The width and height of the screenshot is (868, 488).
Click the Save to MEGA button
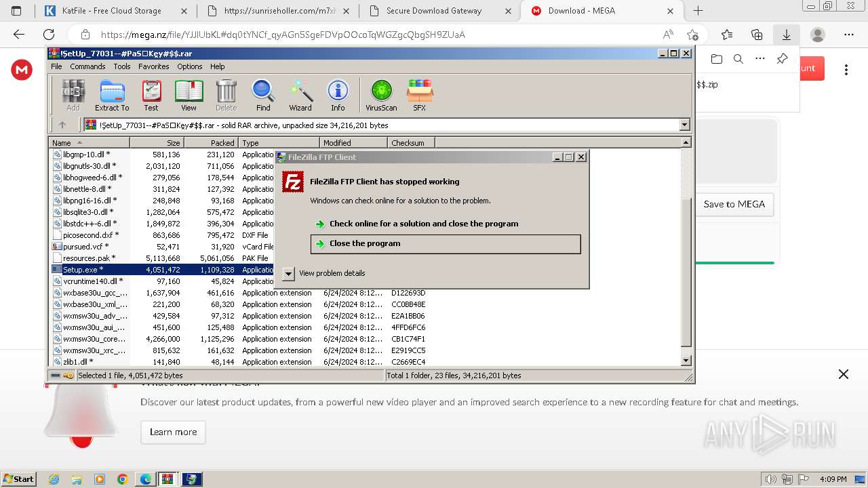click(734, 204)
